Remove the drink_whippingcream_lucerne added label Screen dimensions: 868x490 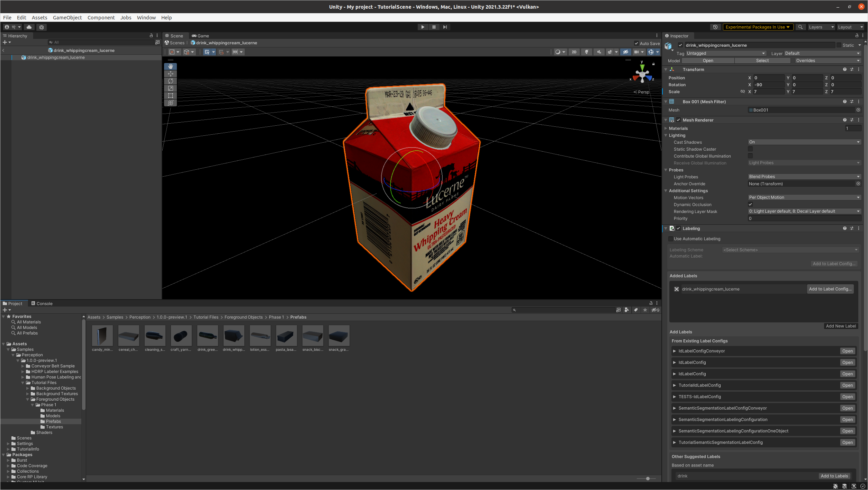click(x=676, y=289)
